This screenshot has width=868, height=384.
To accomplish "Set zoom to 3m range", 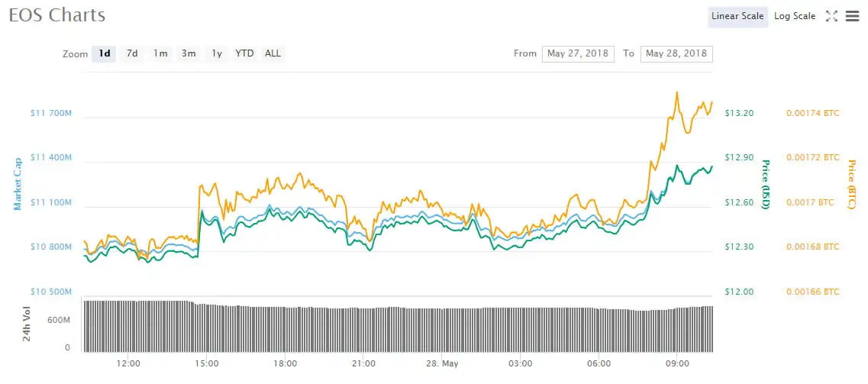I will (x=189, y=53).
